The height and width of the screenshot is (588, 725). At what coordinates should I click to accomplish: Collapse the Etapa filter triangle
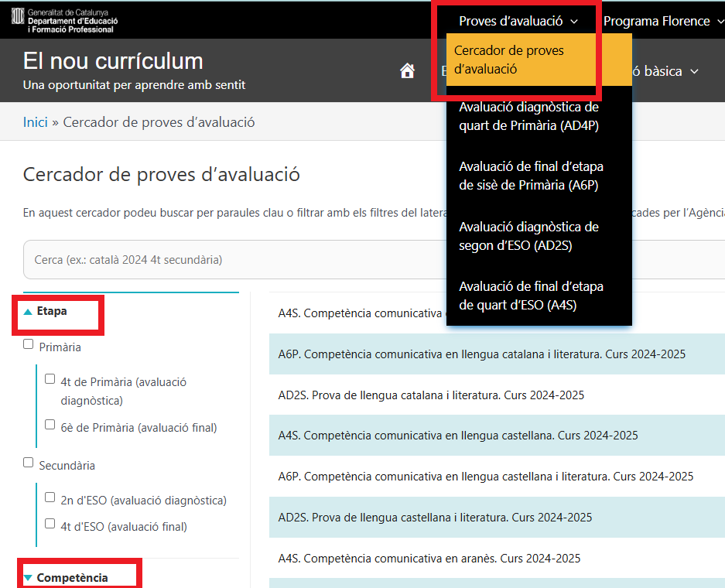[x=28, y=312]
